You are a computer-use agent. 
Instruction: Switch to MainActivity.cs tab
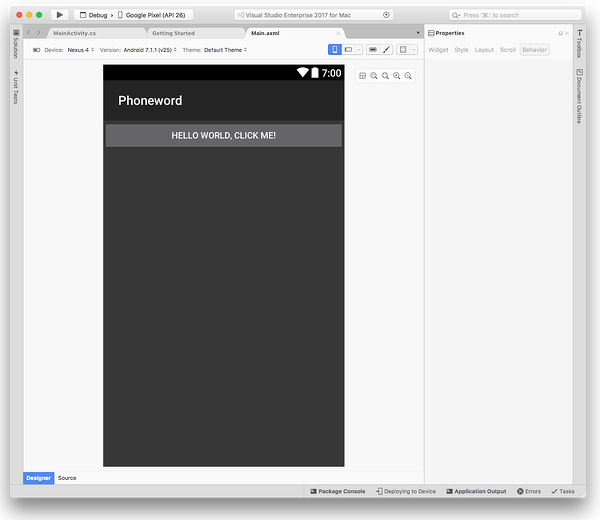pyautogui.click(x=75, y=33)
